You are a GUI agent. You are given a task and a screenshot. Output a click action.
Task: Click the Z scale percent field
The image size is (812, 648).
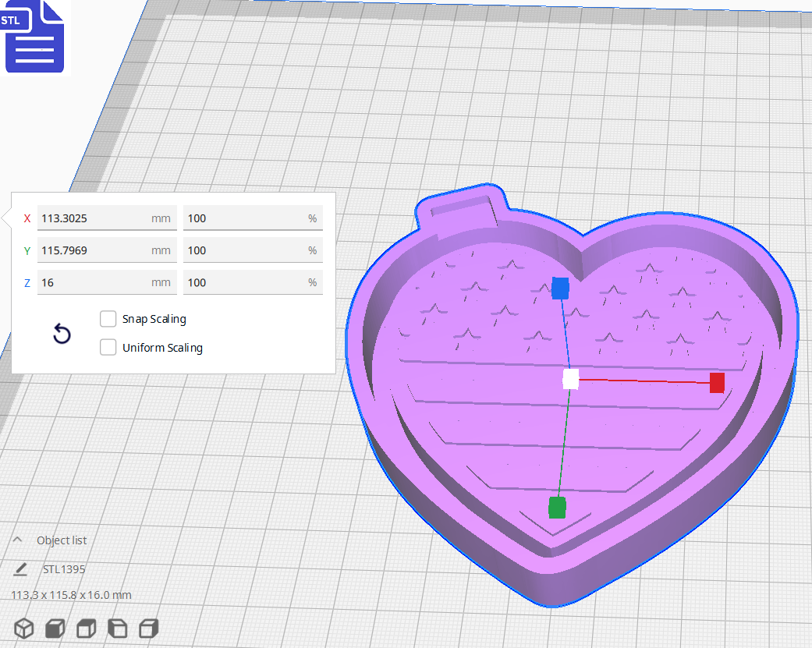pyautogui.click(x=246, y=282)
